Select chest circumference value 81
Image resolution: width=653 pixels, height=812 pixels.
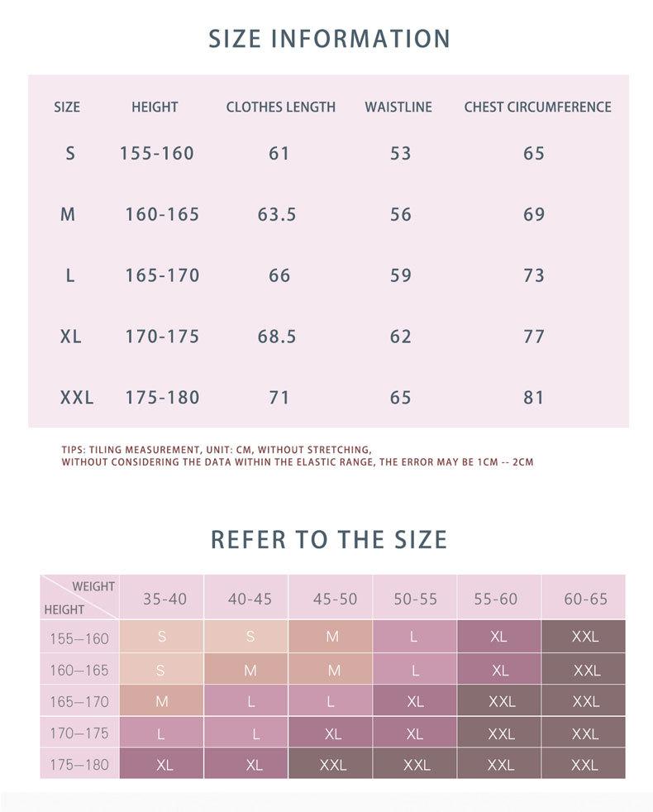[534, 398]
